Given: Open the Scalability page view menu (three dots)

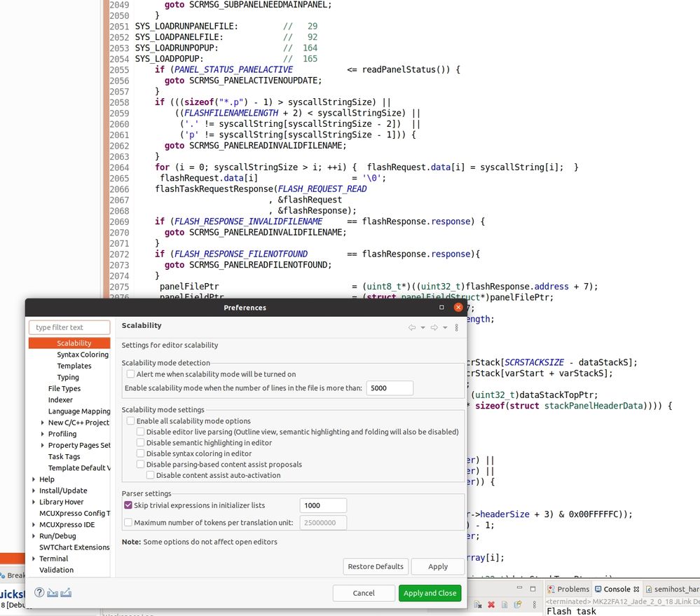Looking at the screenshot, I should click(x=456, y=328).
